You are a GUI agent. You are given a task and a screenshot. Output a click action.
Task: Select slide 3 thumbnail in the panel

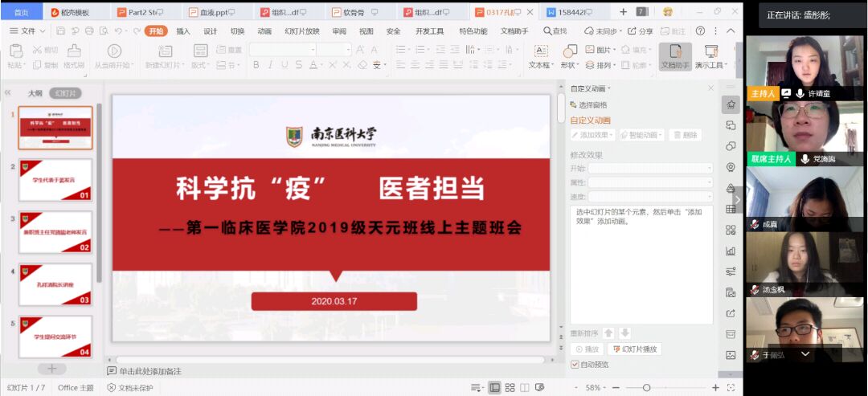pos(55,232)
